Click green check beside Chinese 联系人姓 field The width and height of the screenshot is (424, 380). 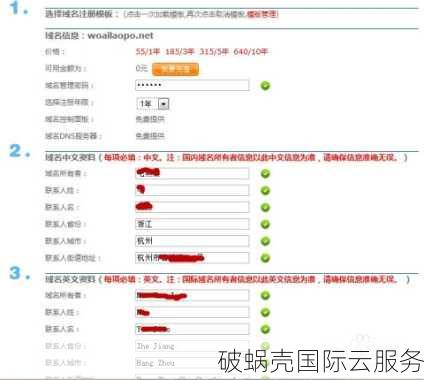(x=265, y=191)
